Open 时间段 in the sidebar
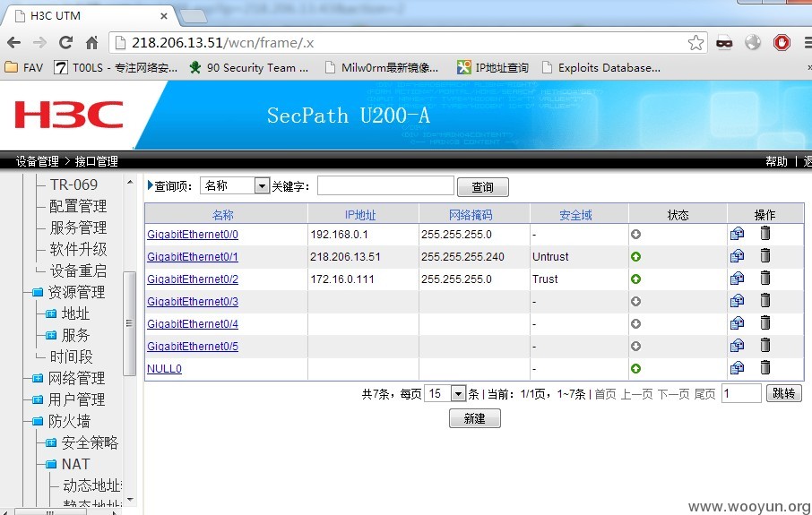812x515 pixels. coord(72,356)
